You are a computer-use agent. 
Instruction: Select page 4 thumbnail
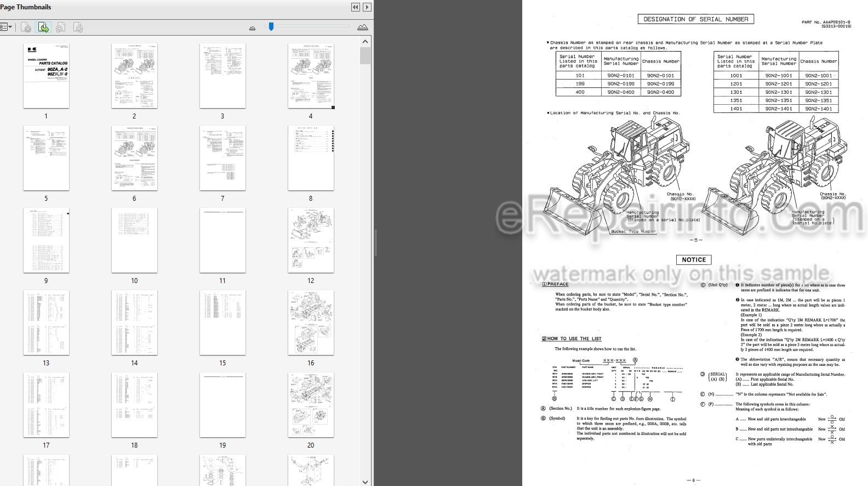coord(311,76)
